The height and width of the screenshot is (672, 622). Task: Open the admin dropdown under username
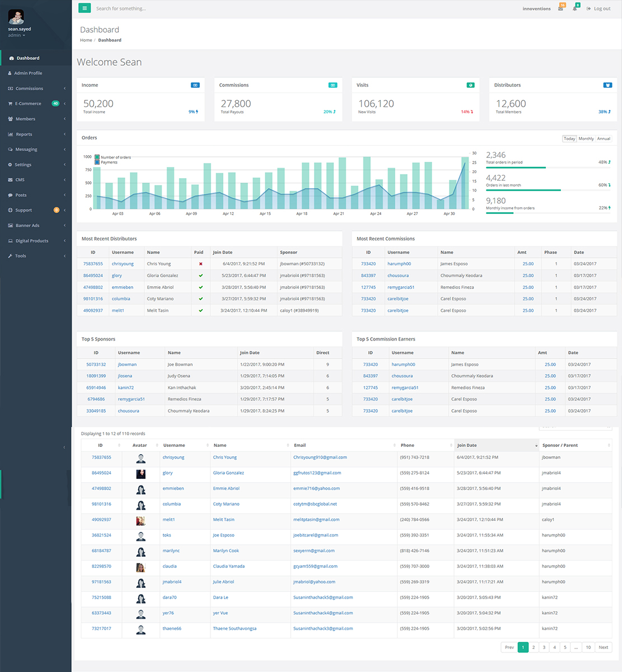[x=16, y=35]
